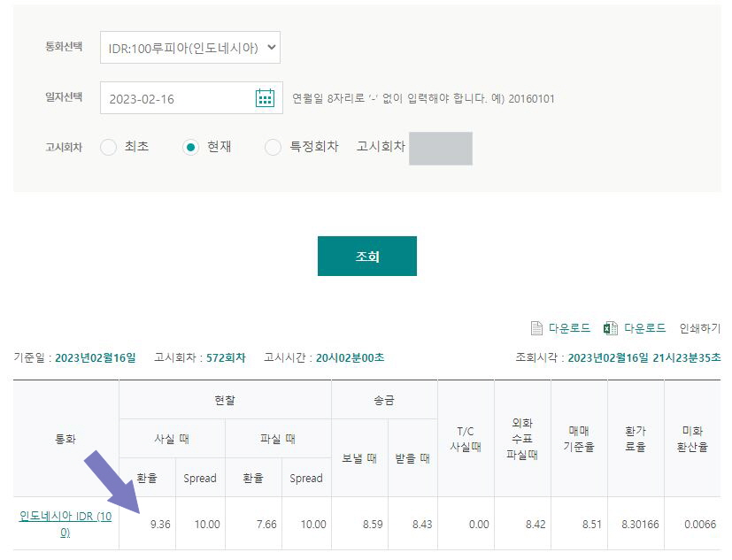This screenshot has height=560, width=732.
Task: Click the 572회차 announcement round text
Action: pos(226,357)
